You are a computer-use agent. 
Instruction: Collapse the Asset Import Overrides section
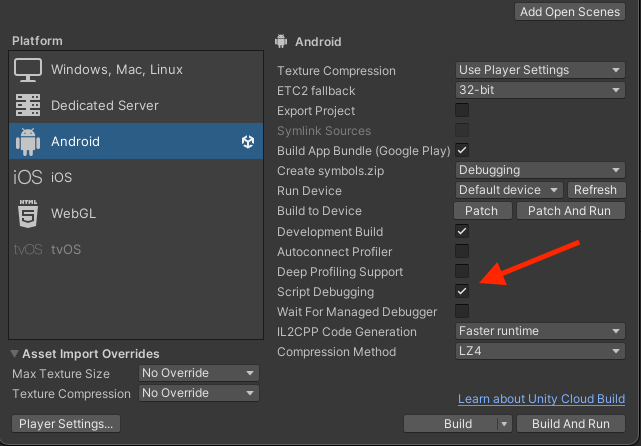pyautogui.click(x=15, y=354)
